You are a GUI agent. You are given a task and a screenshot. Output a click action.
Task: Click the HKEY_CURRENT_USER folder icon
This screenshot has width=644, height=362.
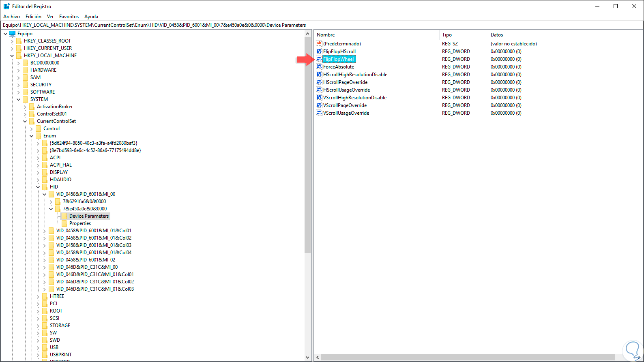coord(19,48)
